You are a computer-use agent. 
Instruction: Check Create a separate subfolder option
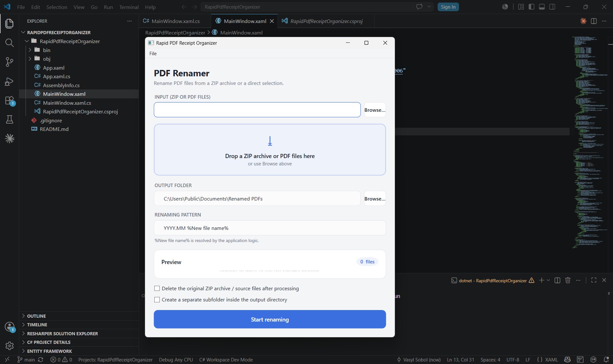tap(157, 300)
